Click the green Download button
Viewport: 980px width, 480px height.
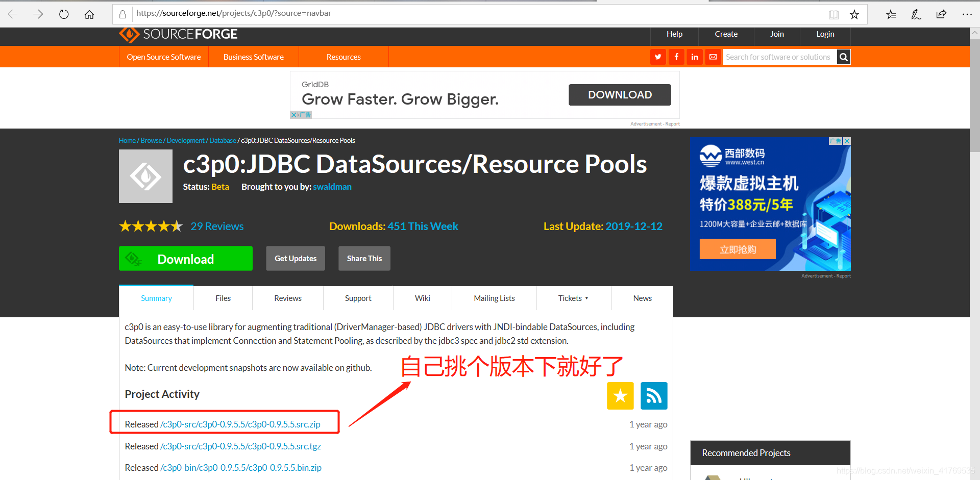(x=186, y=259)
